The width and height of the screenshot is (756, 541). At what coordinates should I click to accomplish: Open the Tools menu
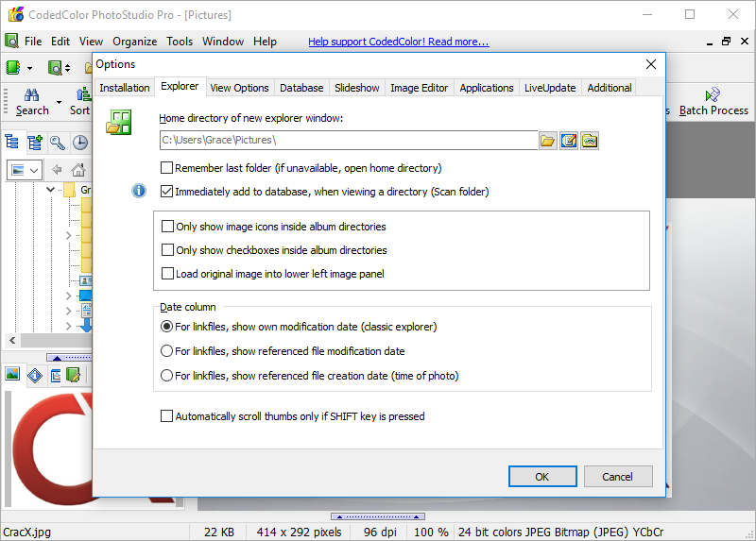pos(180,42)
